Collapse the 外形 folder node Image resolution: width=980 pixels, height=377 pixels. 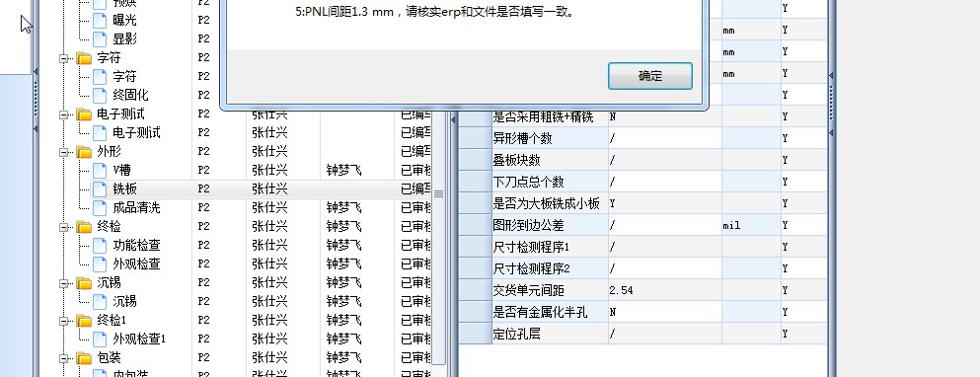(63, 152)
